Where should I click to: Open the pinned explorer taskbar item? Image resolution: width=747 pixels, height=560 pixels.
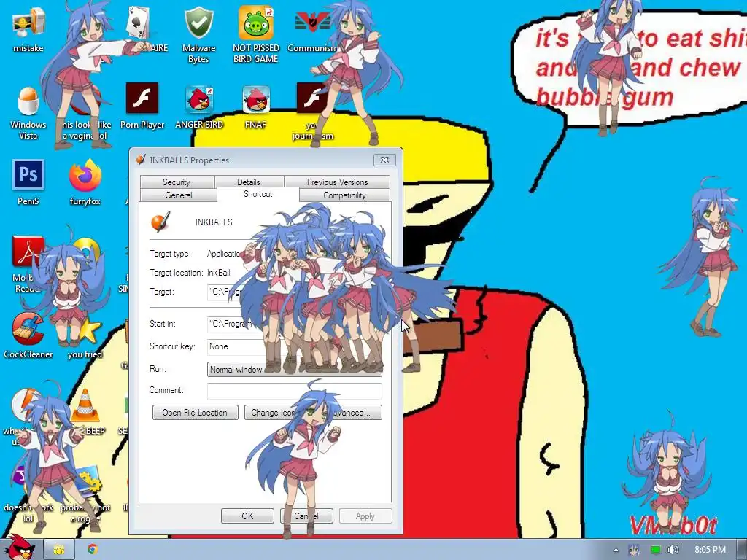(x=59, y=550)
